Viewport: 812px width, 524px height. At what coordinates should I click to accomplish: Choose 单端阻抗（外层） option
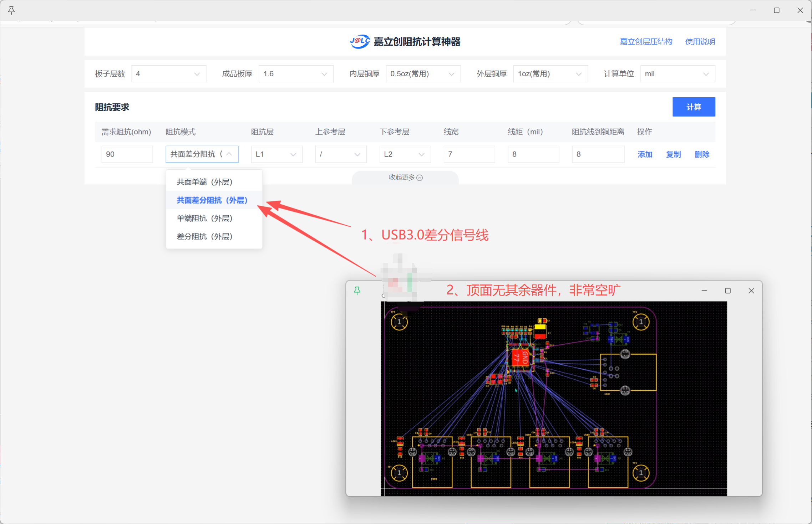pyautogui.click(x=204, y=219)
